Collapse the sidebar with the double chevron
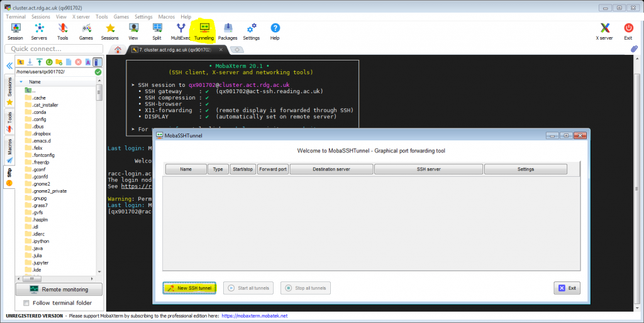The width and height of the screenshot is (644, 323). pyautogui.click(x=9, y=65)
